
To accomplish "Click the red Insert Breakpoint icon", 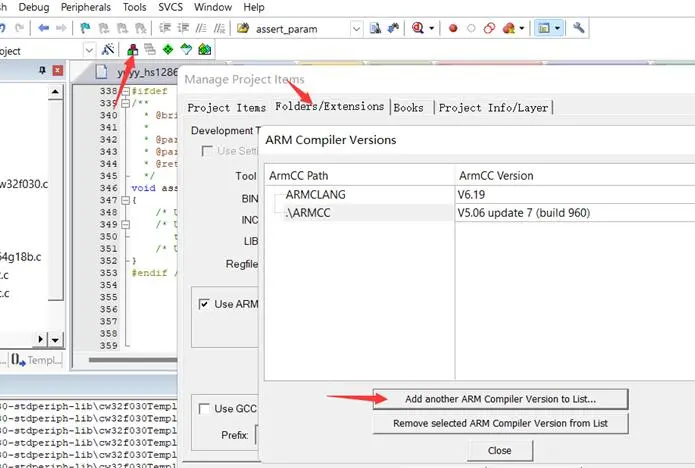I will [x=453, y=29].
